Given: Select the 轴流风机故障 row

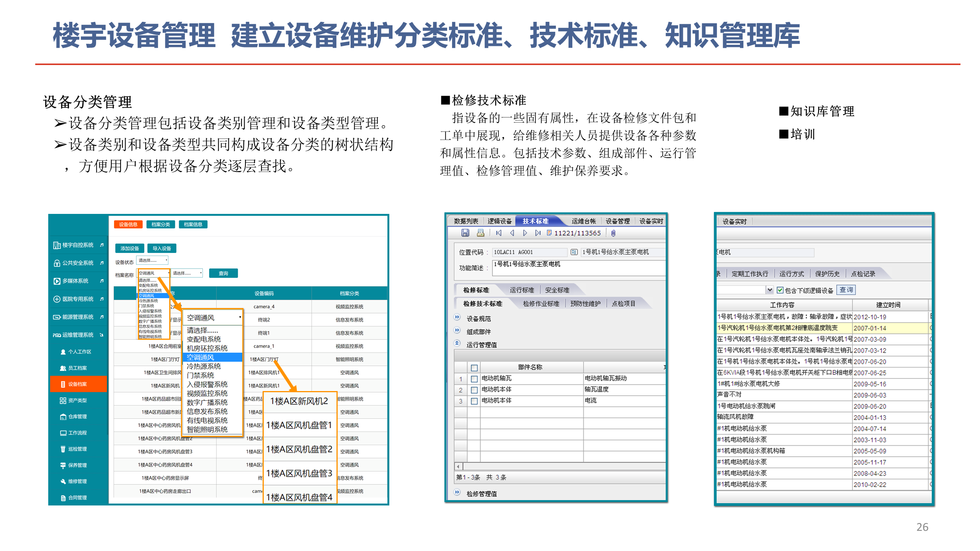Looking at the screenshot, I should 824,417.
